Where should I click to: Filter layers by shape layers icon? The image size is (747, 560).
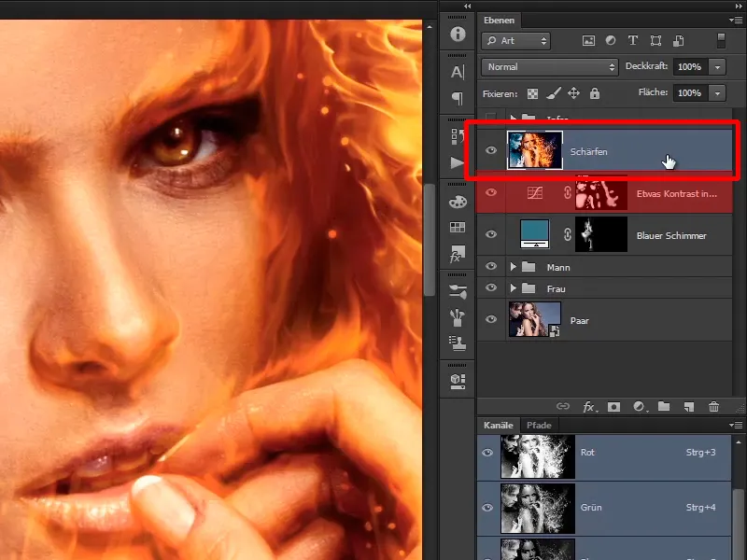coord(655,41)
